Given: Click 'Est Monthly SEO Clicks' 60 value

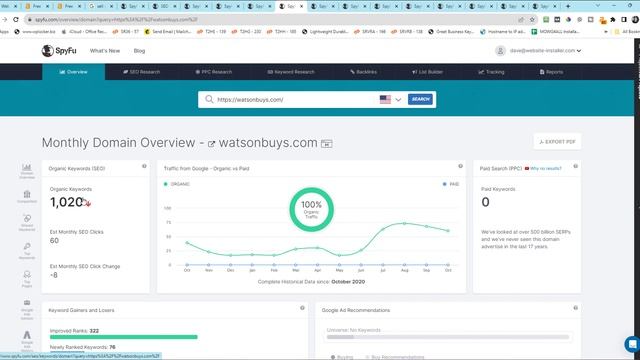Looking at the screenshot, I should (x=54, y=240).
